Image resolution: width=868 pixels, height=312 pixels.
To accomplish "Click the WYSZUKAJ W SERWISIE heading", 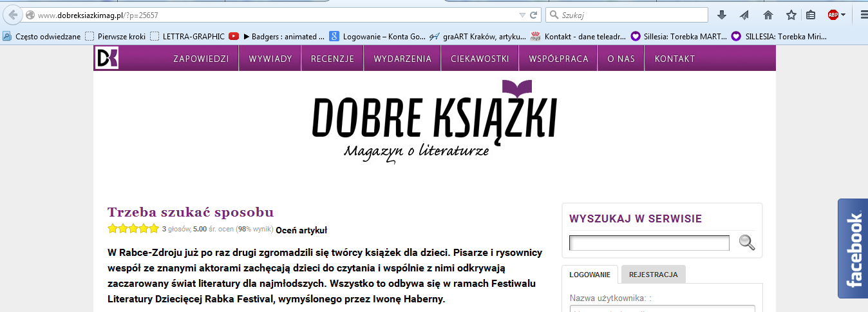I will tap(636, 219).
